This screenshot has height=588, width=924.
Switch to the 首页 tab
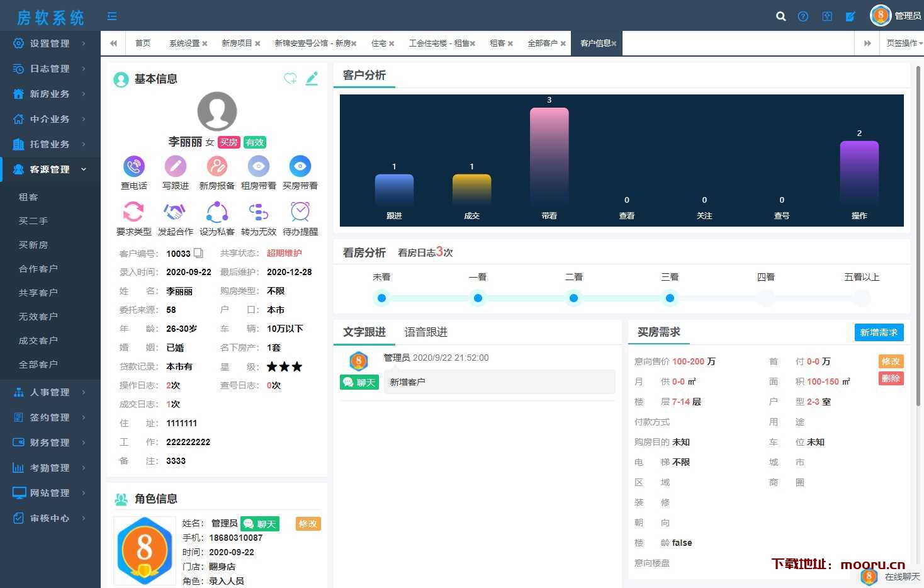[x=143, y=43]
